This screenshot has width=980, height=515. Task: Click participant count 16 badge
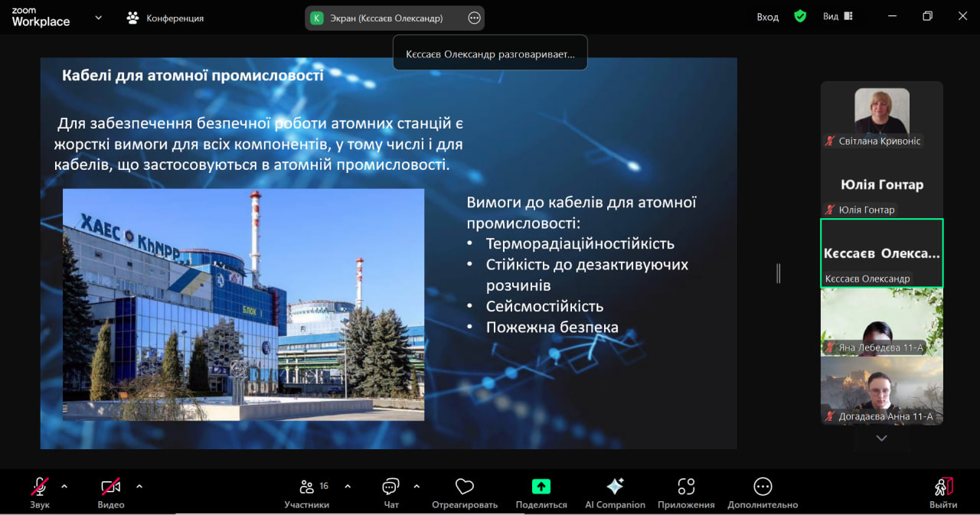point(324,486)
